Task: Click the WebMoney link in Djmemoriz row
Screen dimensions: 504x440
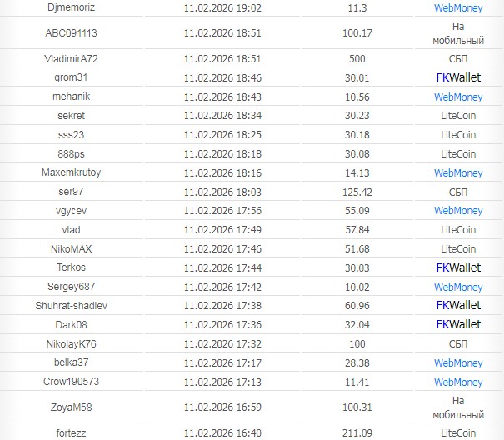Action: pos(457,7)
